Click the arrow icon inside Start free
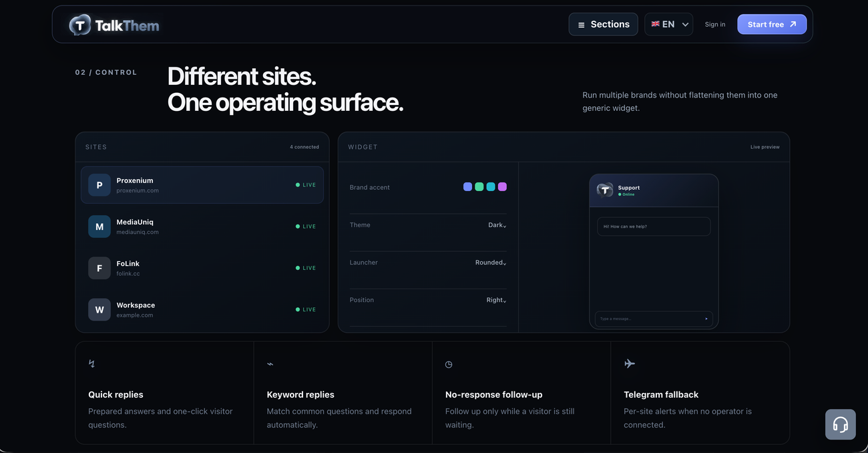 [793, 24]
